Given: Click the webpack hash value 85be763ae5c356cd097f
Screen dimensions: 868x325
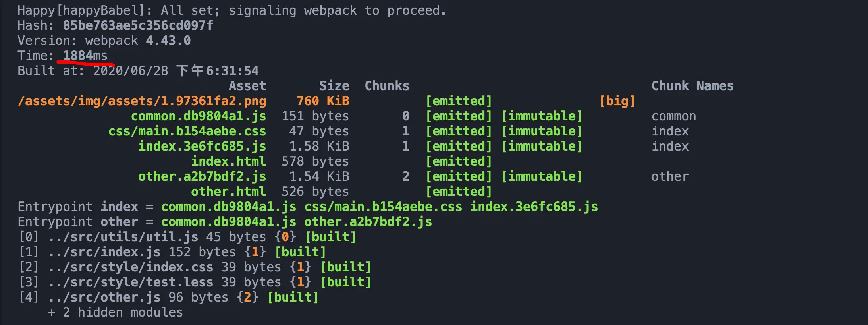Looking at the screenshot, I should 138,25.
